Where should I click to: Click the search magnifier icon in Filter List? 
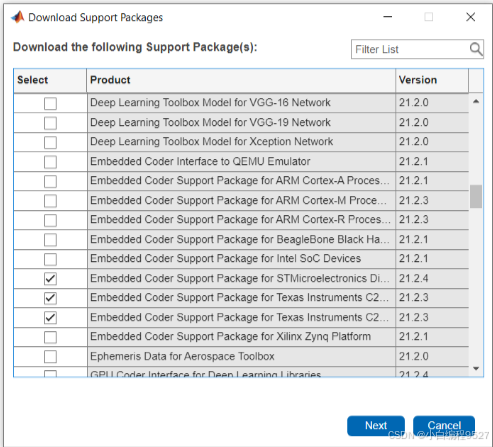[x=476, y=49]
